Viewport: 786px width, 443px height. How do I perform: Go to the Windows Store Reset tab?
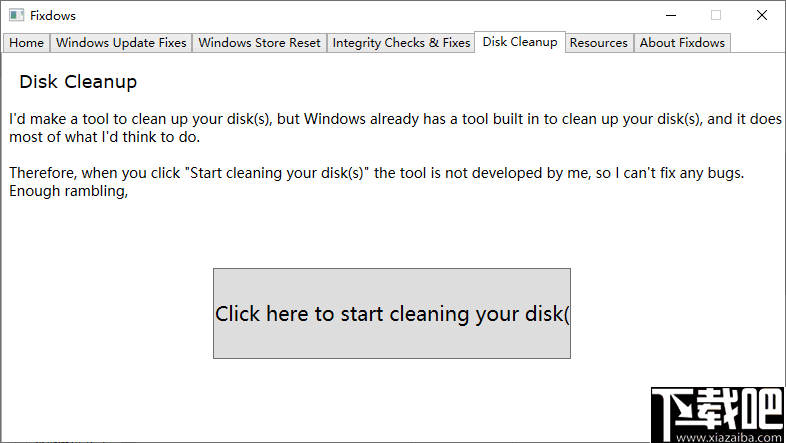260,43
